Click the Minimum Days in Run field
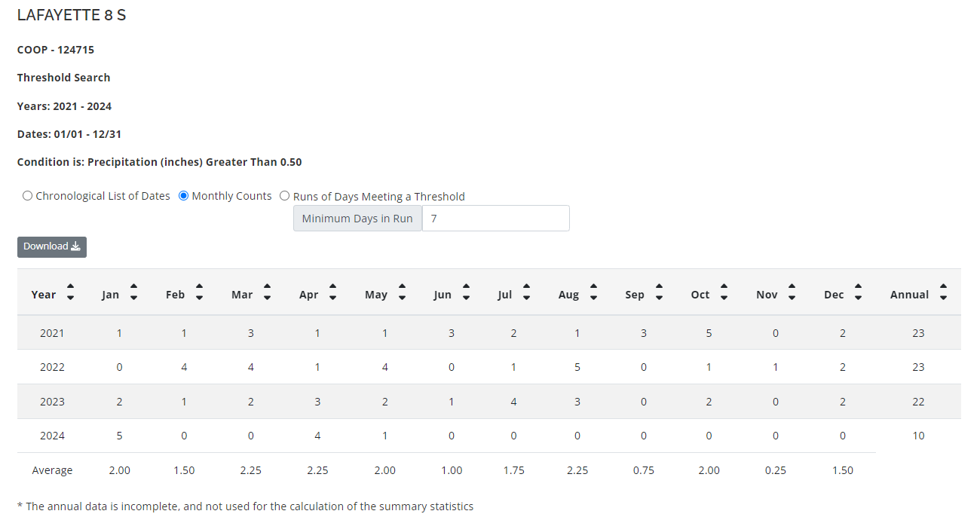980x517 pixels. [495, 219]
